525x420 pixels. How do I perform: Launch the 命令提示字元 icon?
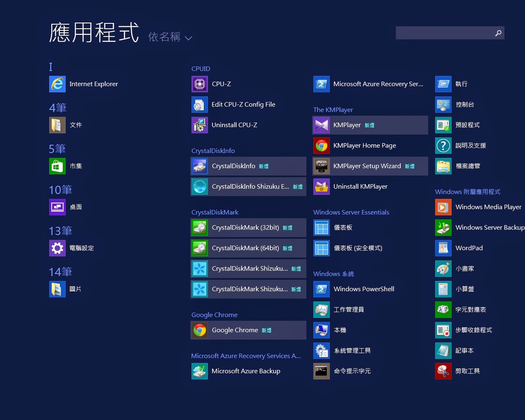(x=322, y=371)
